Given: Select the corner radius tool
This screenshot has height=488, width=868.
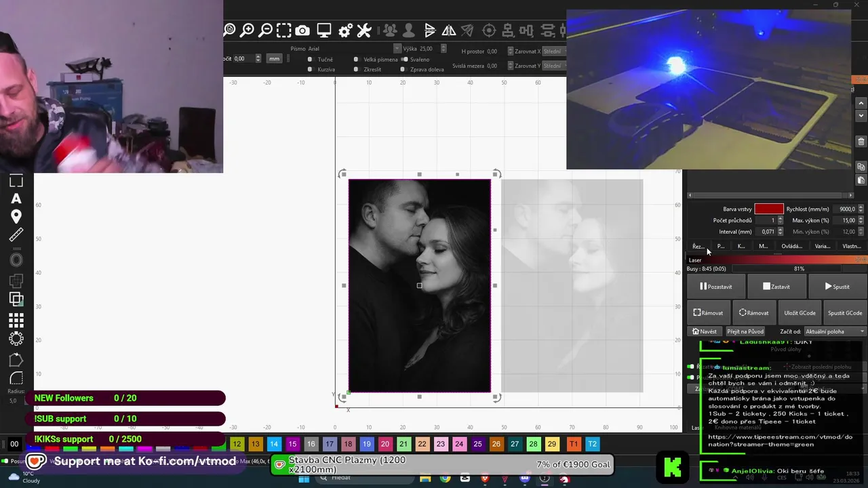Looking at the screenshot, I should pos(16,379).
